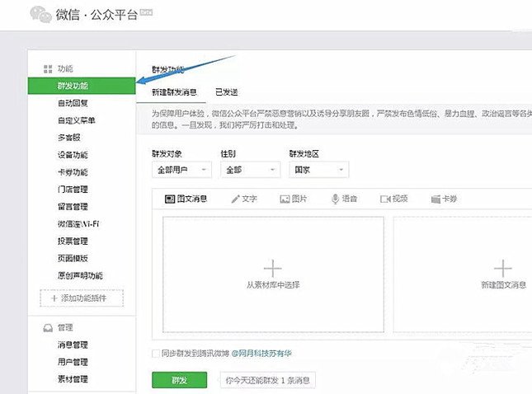Open 用户管理 in sidebar

pyautogui.click(x=73, y=362)
